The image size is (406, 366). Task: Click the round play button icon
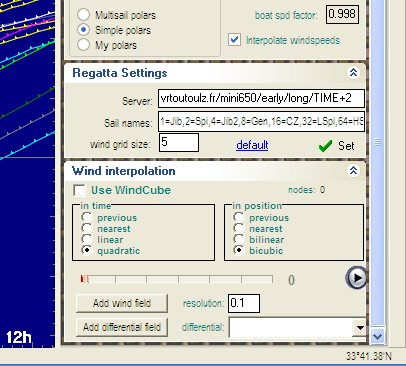(x=356, y=277)
